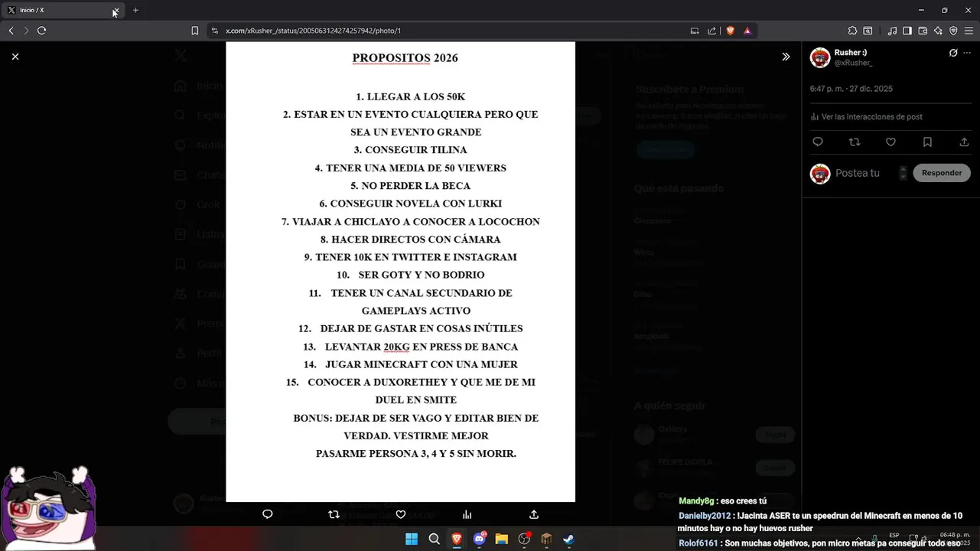
Task: Click the site settings icon in address bar
Action: pos(215,31)
